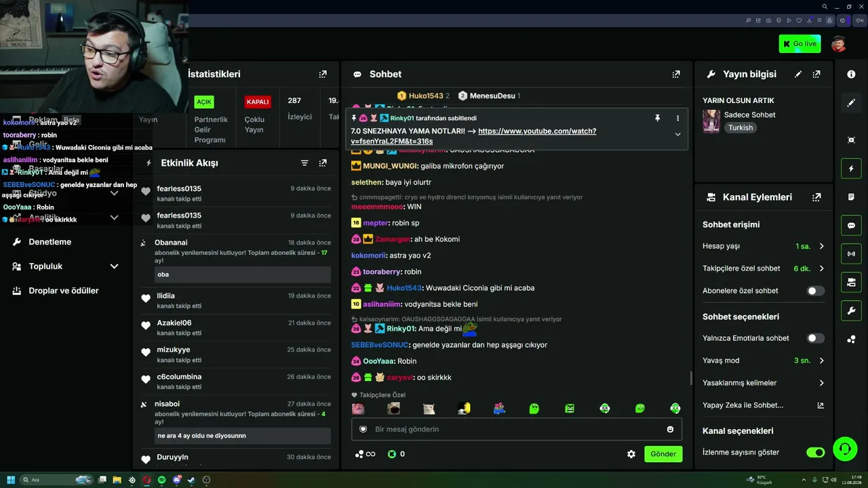Click mizukyye in the activity feed

pos(174,350)
